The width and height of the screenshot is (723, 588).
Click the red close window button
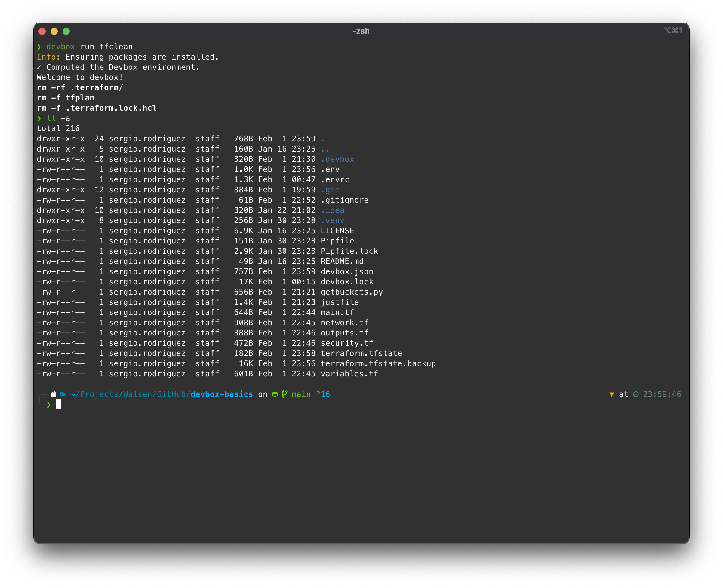pyautogui.click(x=42, y=31)
